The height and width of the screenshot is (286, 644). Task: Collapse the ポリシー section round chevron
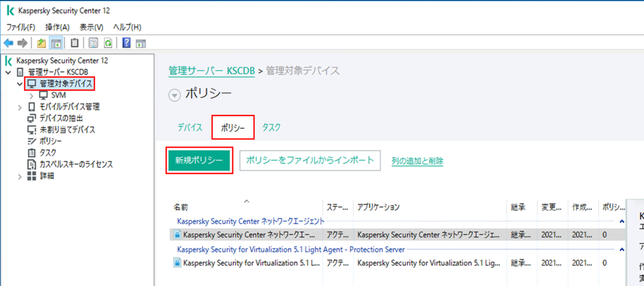pos(174,95)
